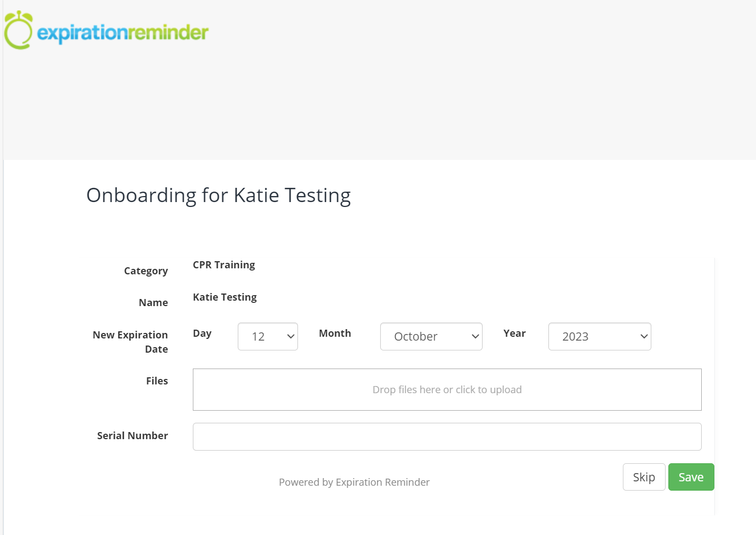Click the 'Category' label
Screen dimensions: 756x535
pos(146,271)
